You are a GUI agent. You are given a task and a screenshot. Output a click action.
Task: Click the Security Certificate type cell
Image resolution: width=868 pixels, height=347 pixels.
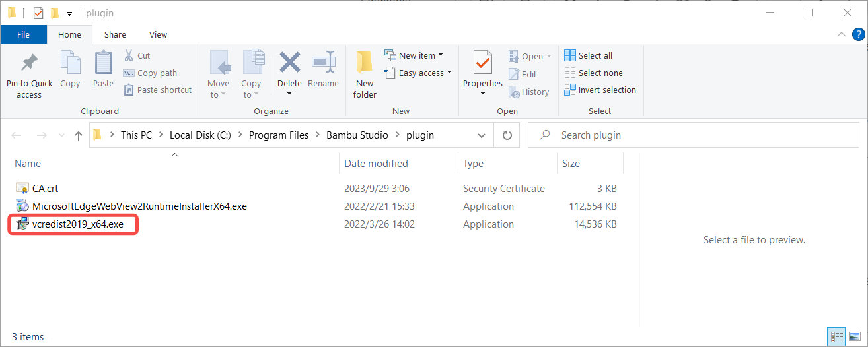504,189
